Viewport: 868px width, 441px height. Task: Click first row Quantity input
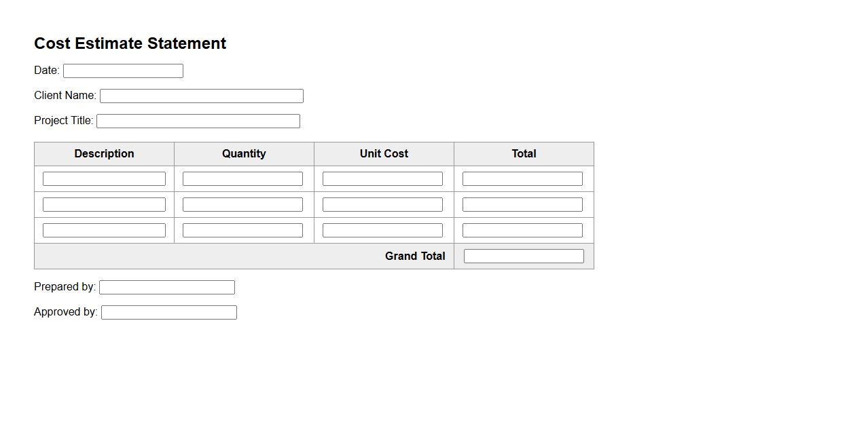point(242,179)
